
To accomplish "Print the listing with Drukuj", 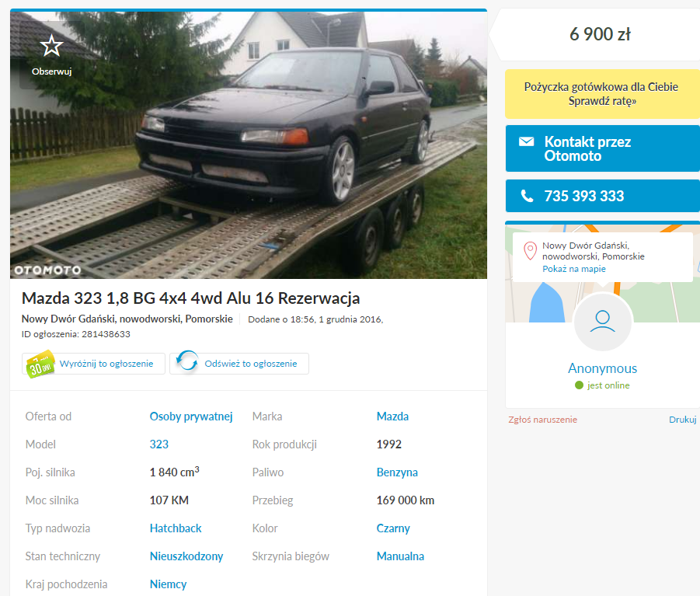I will pyautogui.click(x=682, y=420).
